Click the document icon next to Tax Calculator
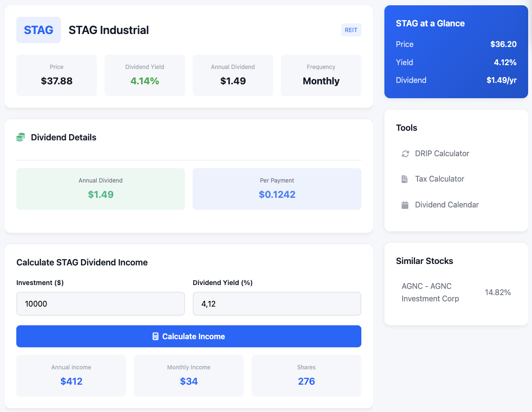The width and height of the screenshot is (532, 412). (x=405, y=179)
